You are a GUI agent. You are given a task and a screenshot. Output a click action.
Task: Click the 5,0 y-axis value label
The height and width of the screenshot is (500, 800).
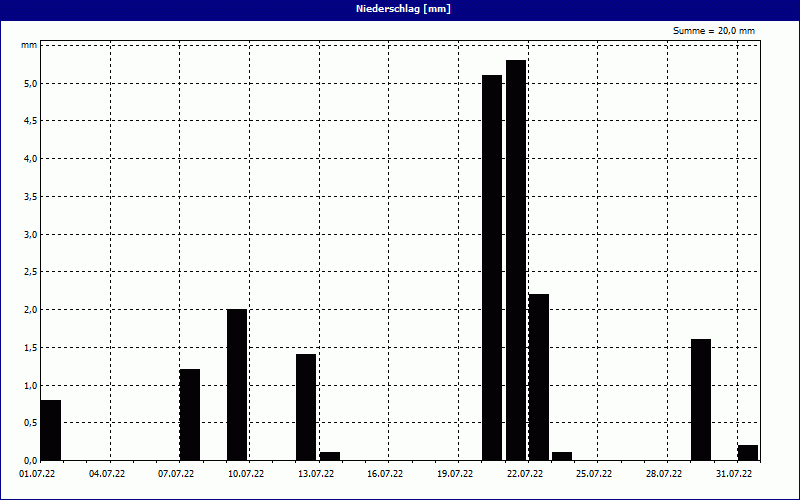click(30, 83)
